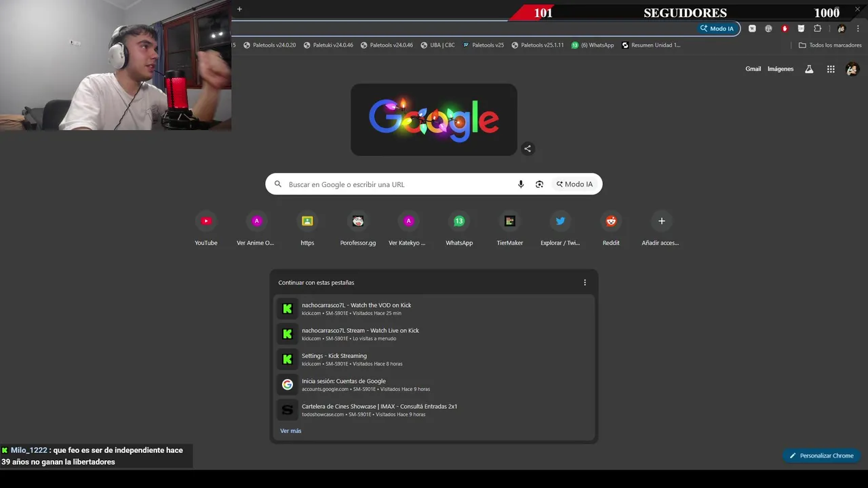868x488 pixels.
Task: Open the YouTube shortcut
Action: [x=206, y=230]
